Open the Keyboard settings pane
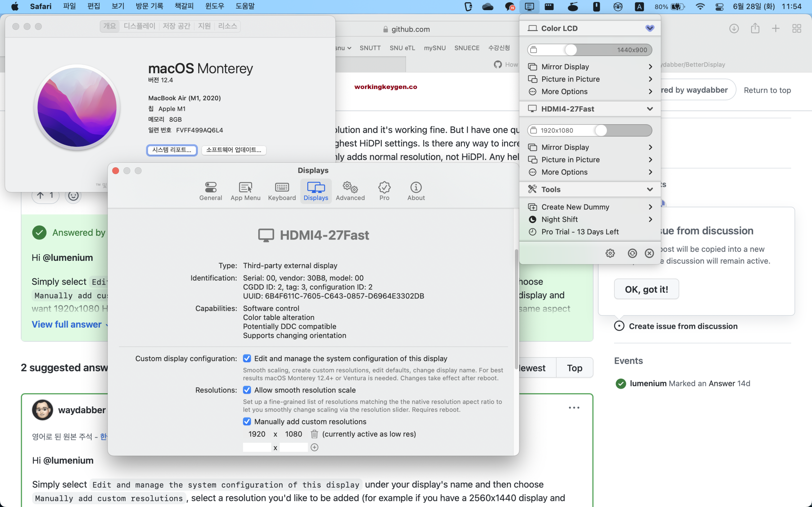The image size is (812, 507). click(282, 190)
